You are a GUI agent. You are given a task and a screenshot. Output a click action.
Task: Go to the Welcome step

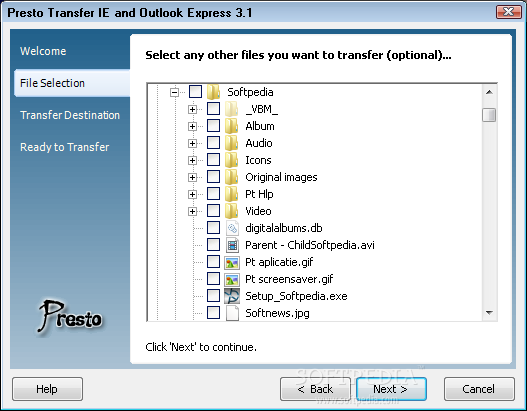click(43, 51)
